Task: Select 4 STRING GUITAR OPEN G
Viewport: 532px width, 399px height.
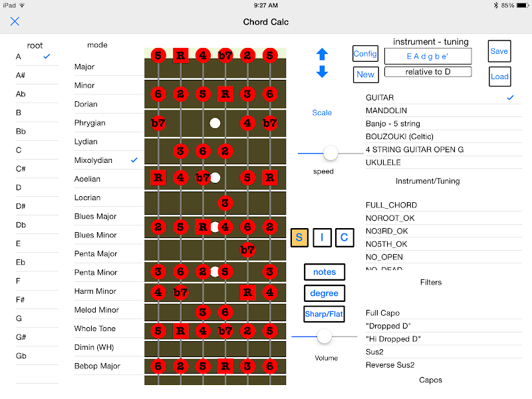Action: [444, 150]
